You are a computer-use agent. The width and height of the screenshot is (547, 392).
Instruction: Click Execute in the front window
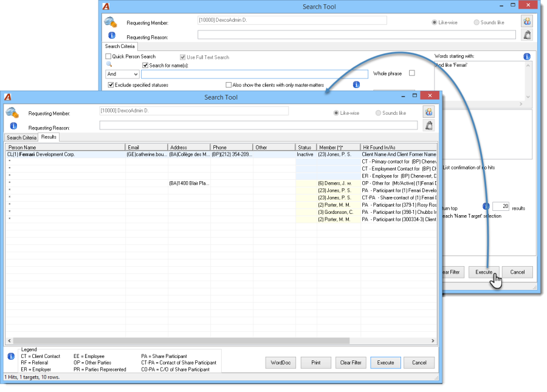click(385, 363)
